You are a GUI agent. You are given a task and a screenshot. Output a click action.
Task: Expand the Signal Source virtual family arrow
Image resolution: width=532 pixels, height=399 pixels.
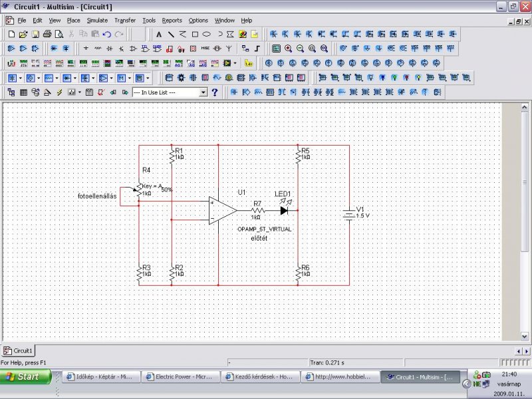click(x=39, y=78)
